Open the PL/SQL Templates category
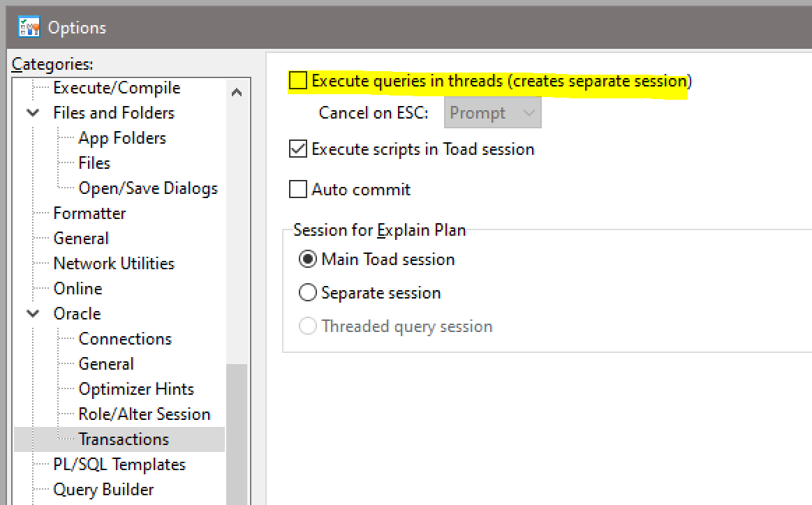The image size is (812, 505). pyautogui.click(x=119, y=465)
